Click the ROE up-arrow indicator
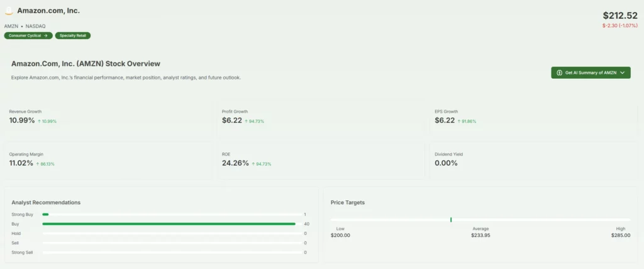The image size is (644, 269). (x=252, y=164)
